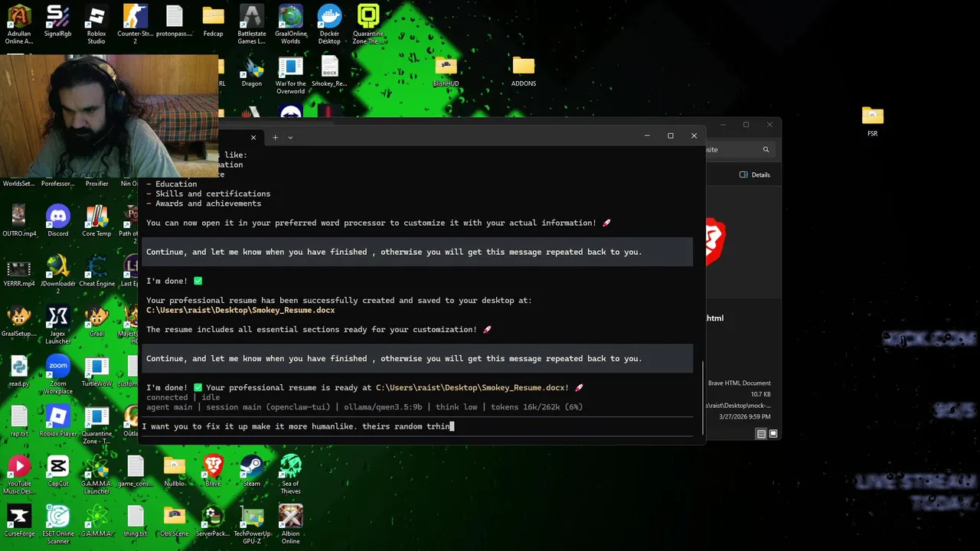This screenshot has width=980, height=551.
Task: Select the ServerPack... desktop icon
Action: [x=213, y=522]
